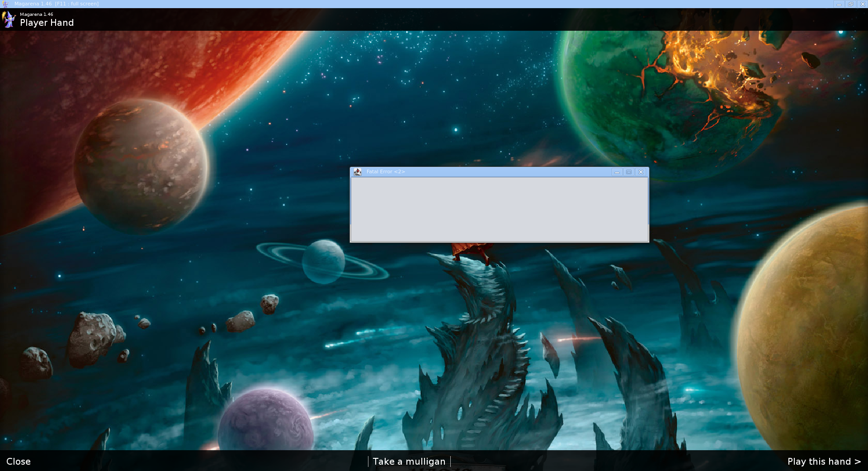The image size is (868, 471).
Task: Select Play this hand
Action: 824,461
